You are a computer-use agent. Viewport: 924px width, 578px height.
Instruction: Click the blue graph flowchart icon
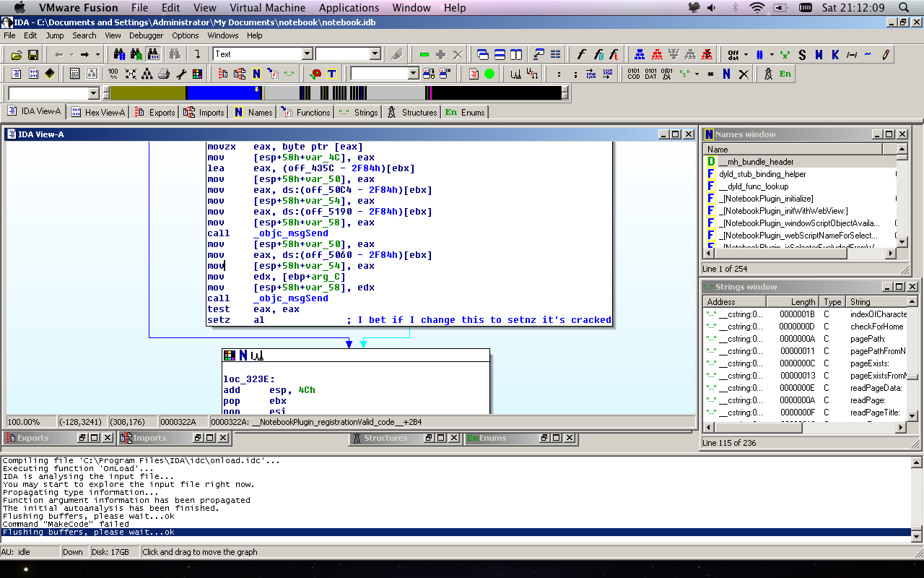[640, 54]
